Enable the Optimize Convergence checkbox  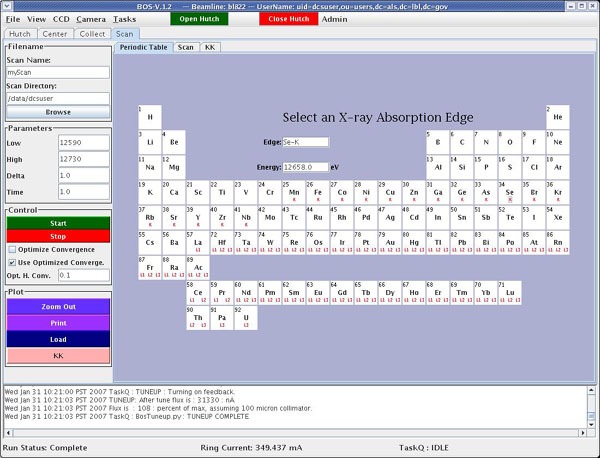[11, 248]
